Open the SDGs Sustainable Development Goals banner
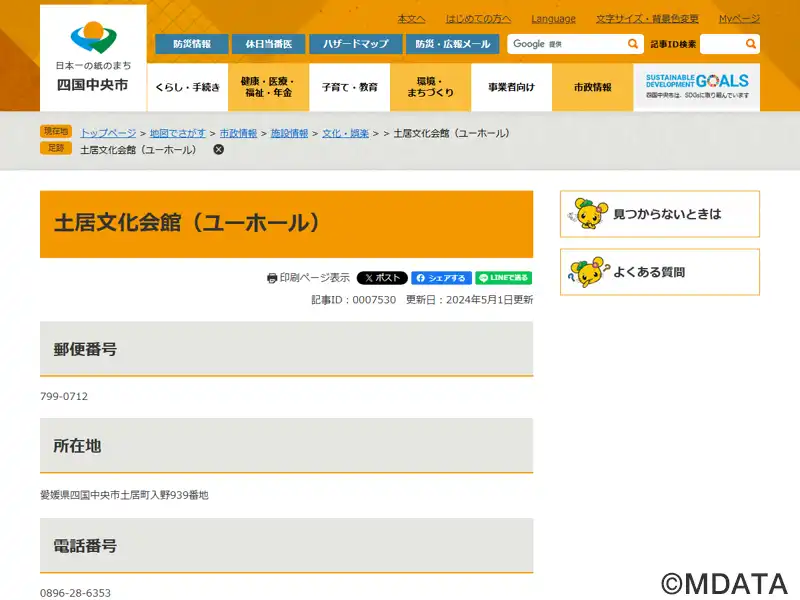 click(x=696, y=87)
